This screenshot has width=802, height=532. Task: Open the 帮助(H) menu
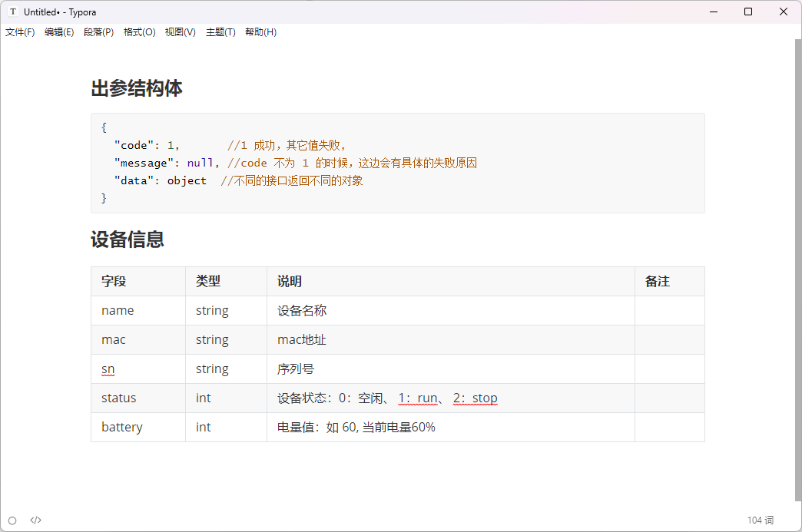pos(260,32)
